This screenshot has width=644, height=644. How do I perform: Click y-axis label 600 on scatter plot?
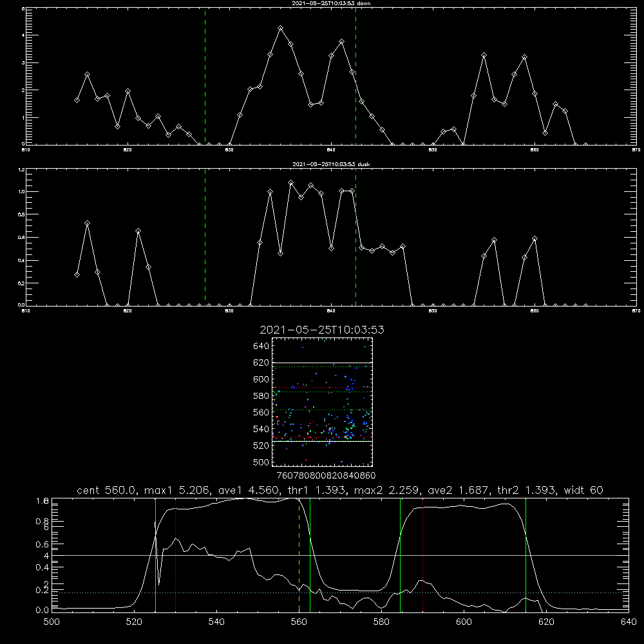point(261,379)
